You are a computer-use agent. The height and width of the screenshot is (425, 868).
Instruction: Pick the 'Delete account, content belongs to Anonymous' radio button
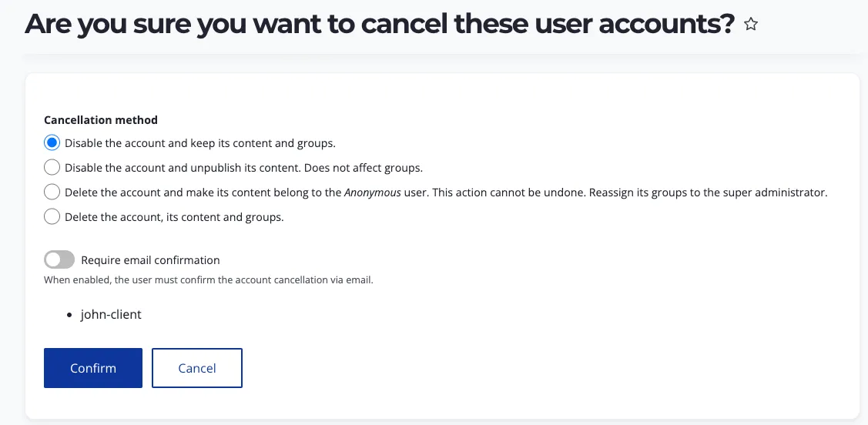(x=52, y=192)
